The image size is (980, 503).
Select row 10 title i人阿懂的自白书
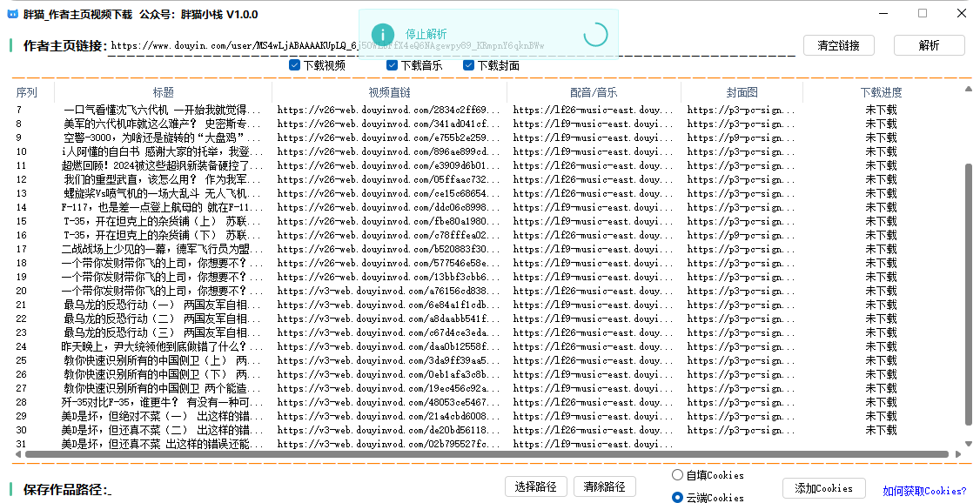coord(162,151)
